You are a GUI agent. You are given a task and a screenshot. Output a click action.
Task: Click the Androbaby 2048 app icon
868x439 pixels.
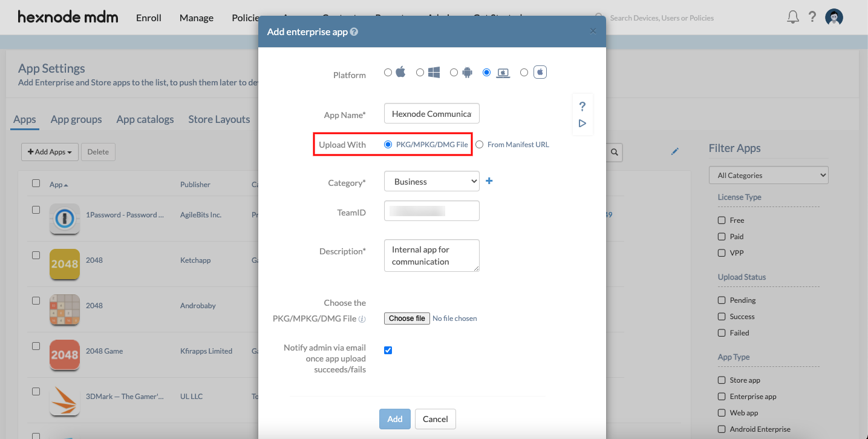(65, 309)
